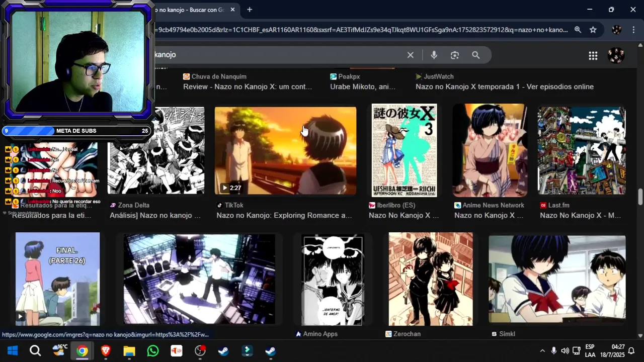Viewport: 644px width, 362px height.
Task: Click the Amino Apps source label
Action: pyautogui.click(x=320, y=334)
